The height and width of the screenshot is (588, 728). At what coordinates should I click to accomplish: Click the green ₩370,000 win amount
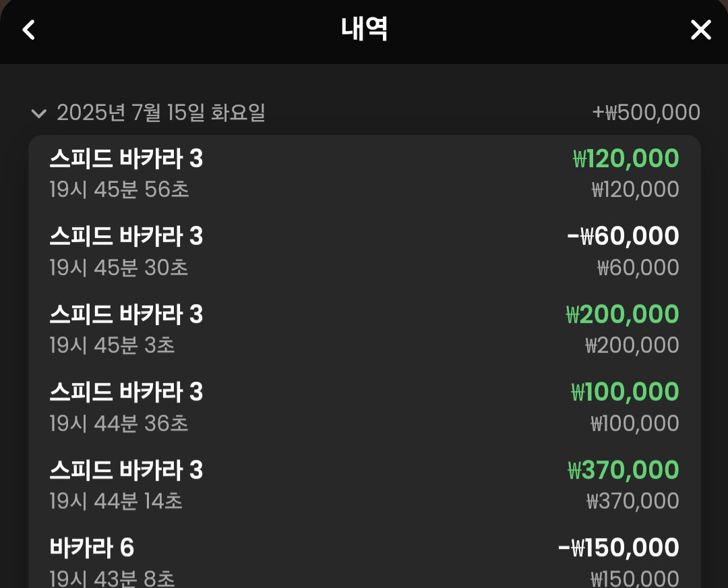[623, 469]
